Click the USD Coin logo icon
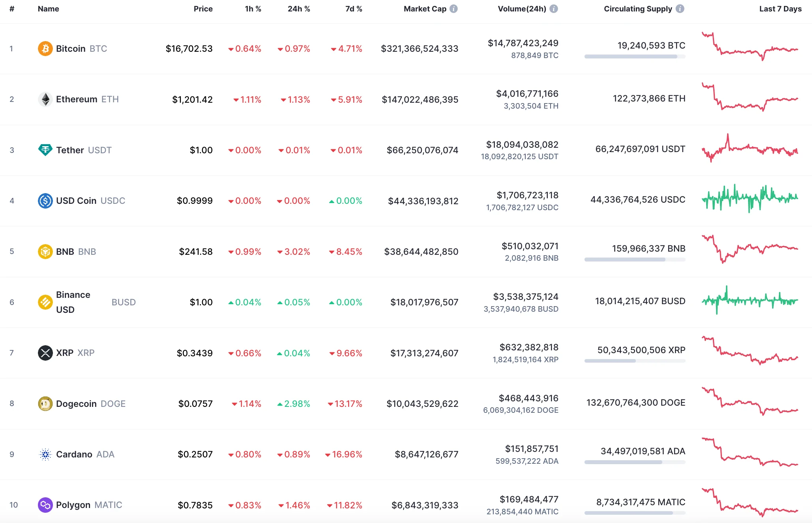The image size is (812, 523). [45, 201]
